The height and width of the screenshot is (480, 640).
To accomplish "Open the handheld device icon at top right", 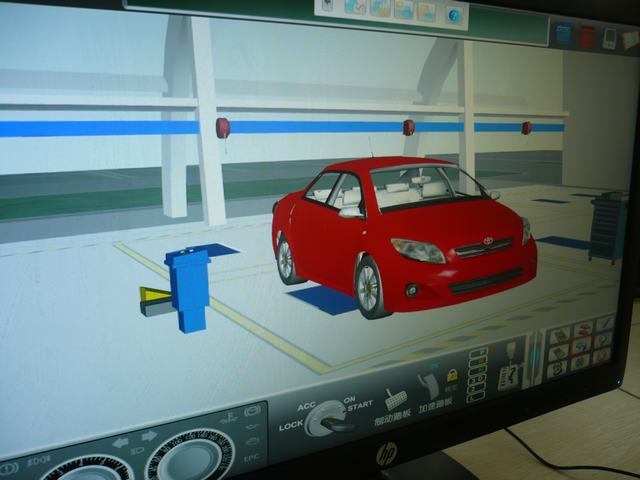I will point(609,39).
